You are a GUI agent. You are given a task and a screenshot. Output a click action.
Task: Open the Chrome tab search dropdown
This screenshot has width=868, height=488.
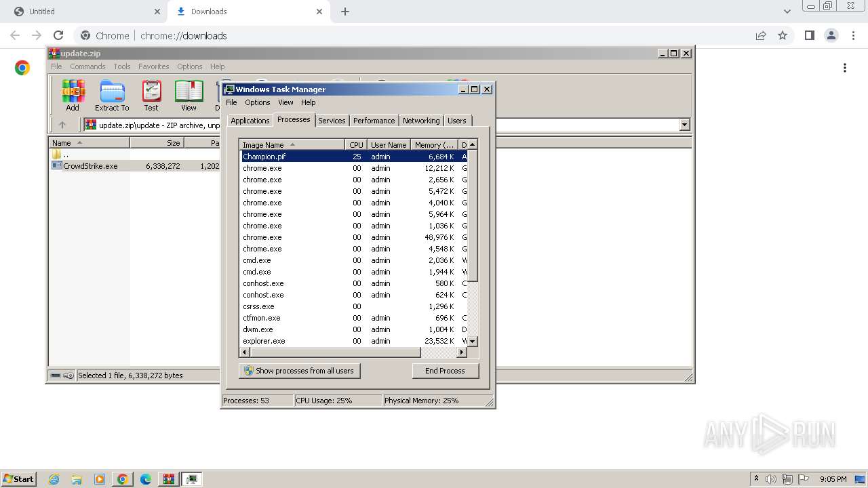[x=787, y=12]
